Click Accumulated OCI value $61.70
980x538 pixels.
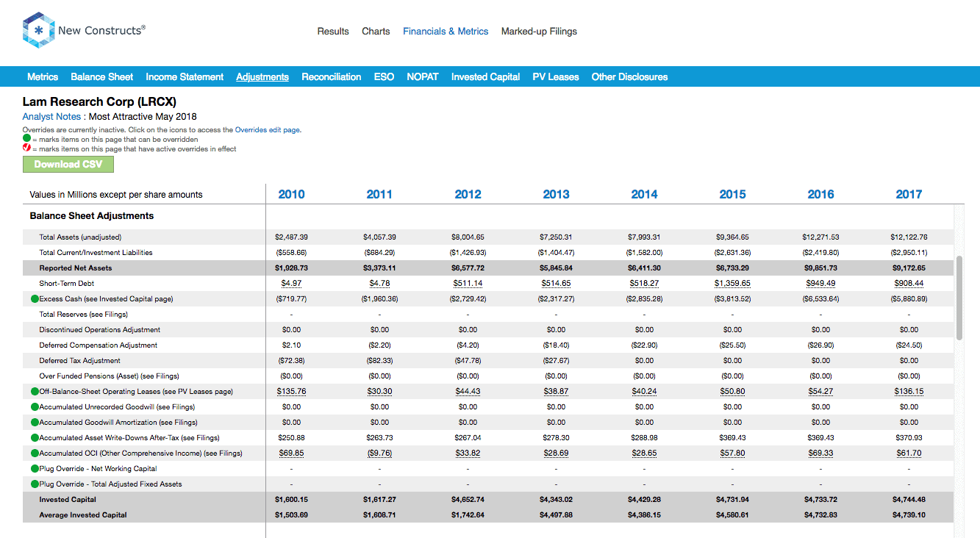(x=909, y=453)
